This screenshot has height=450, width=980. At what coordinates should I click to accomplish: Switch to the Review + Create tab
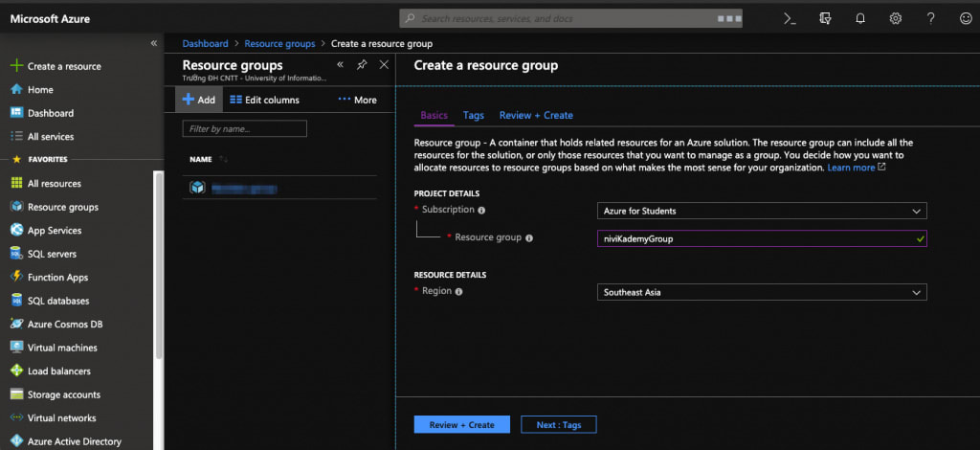click(536, 116)
